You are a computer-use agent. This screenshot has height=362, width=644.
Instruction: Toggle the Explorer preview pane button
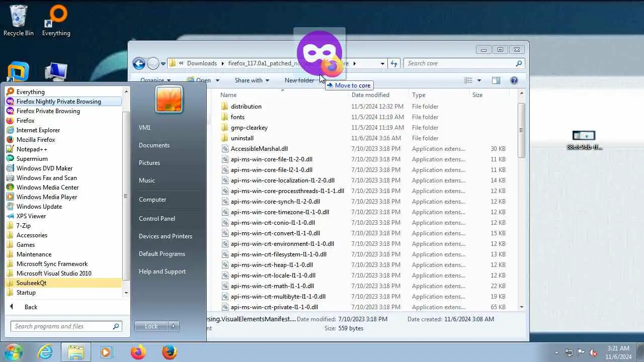(496, 80)
